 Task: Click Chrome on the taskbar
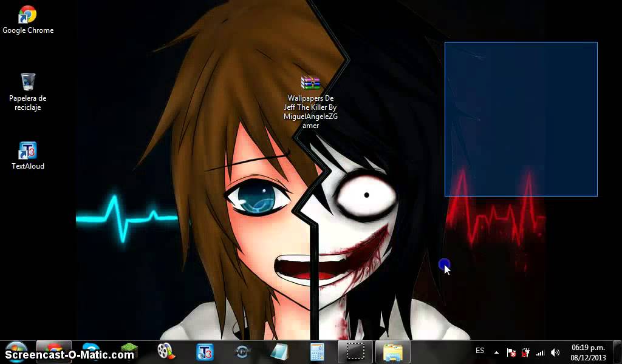(x=53, y=352)
